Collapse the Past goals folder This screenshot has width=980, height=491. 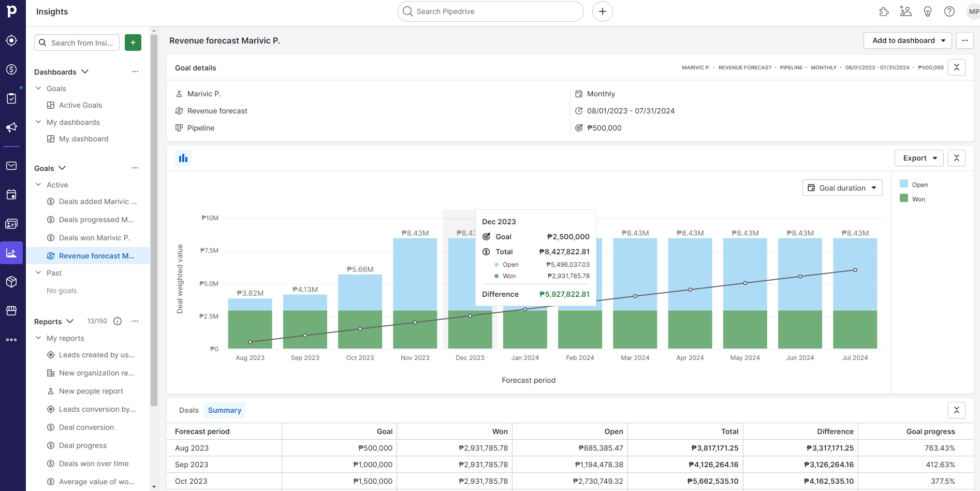click(x=38, y=273)
